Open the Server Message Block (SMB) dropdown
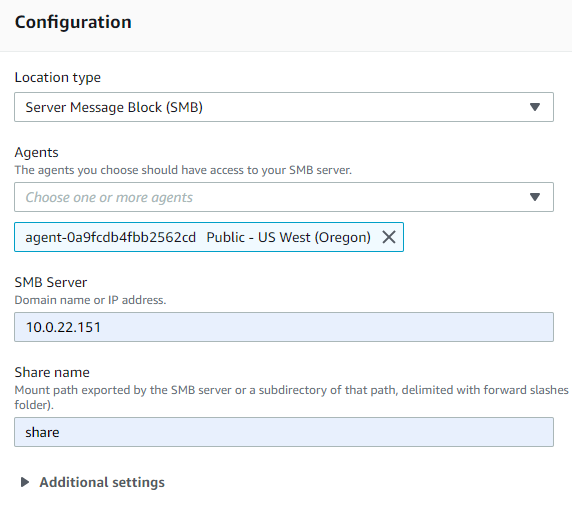 point(284,107)
